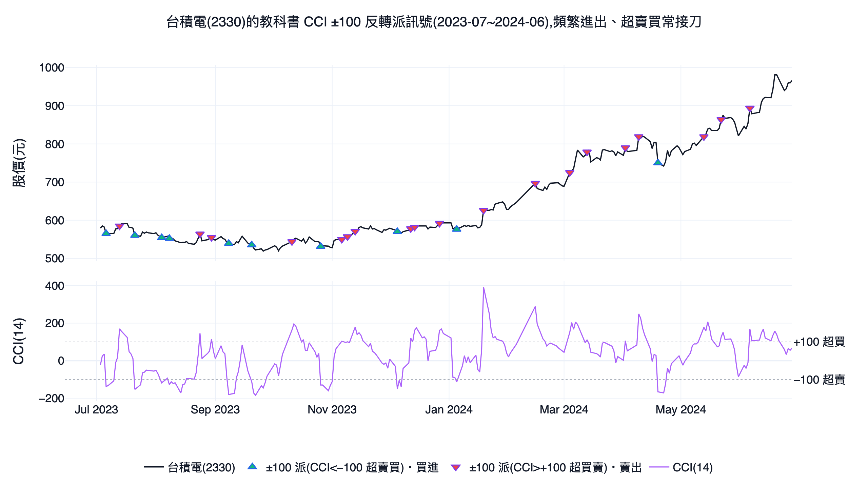Toggle the 台積電(2330) price line legend entry
The width and height of the screenshot is (868, 488).
point(189,467)
